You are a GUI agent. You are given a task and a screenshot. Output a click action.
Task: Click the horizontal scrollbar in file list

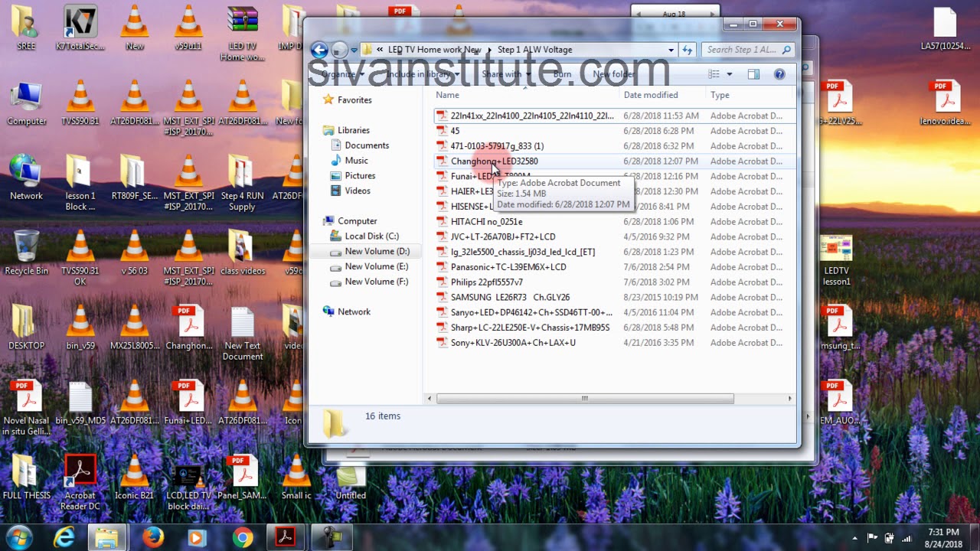tap(584, 399)
